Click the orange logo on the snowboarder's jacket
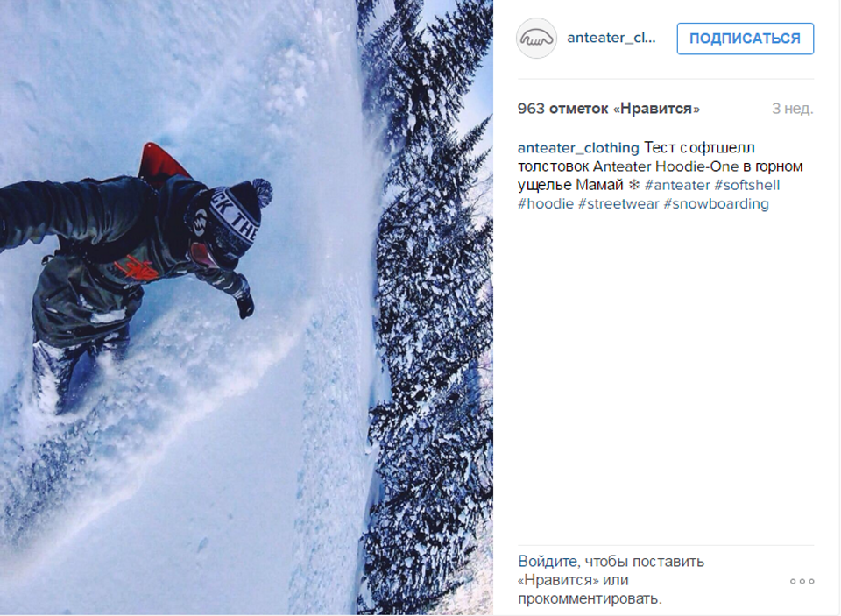Viewport: 841px width, 616px height. click(137, 268)
